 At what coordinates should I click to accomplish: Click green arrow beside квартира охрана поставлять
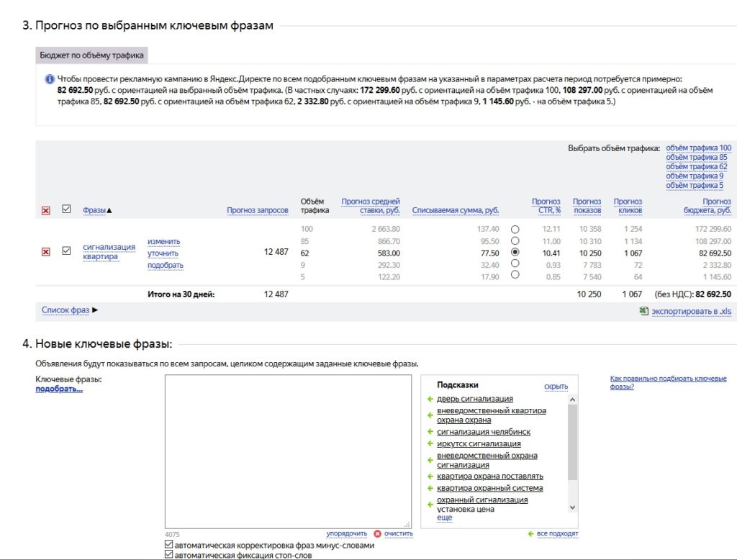(x=430, y=477)
